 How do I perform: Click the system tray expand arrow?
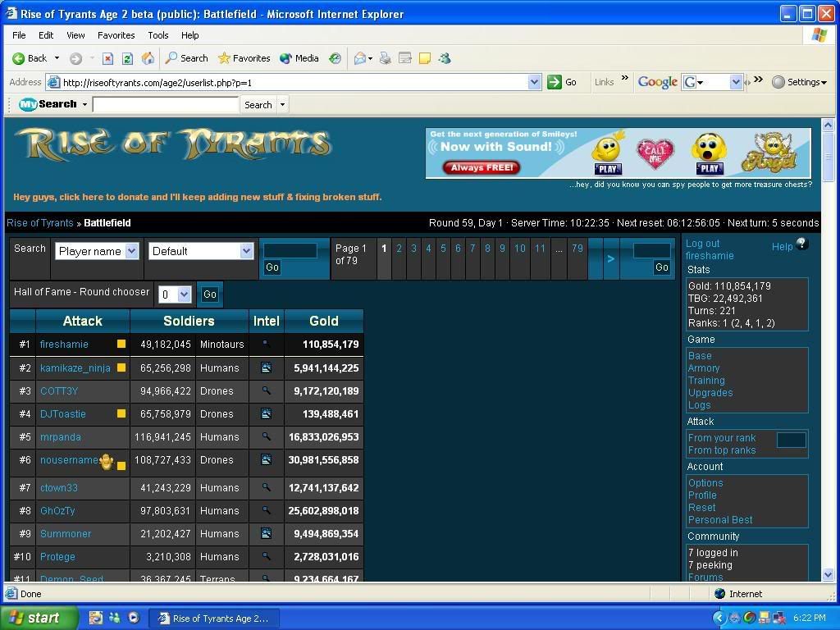(719, 618)
